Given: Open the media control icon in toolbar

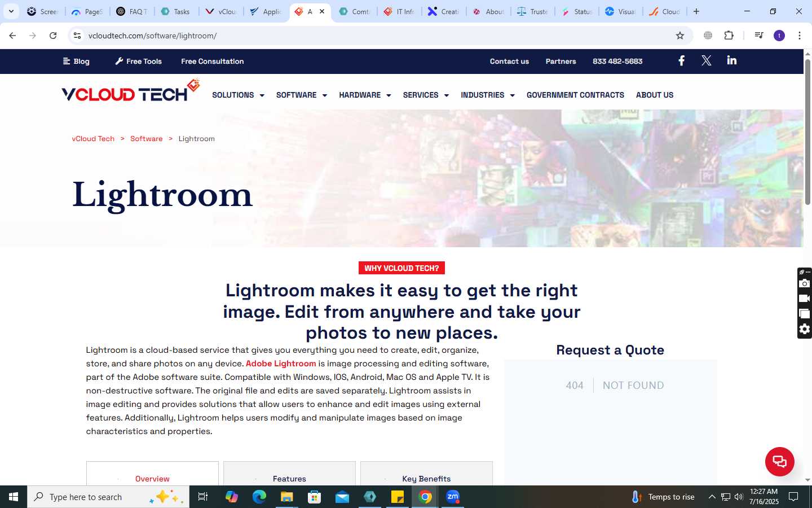Looking at the screenshot, I should [x=759, y=36].
